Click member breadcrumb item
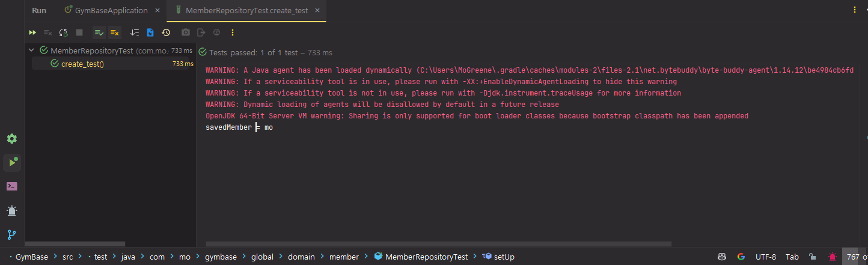Viewport: 868px width, 265px height. pos(344,257)
